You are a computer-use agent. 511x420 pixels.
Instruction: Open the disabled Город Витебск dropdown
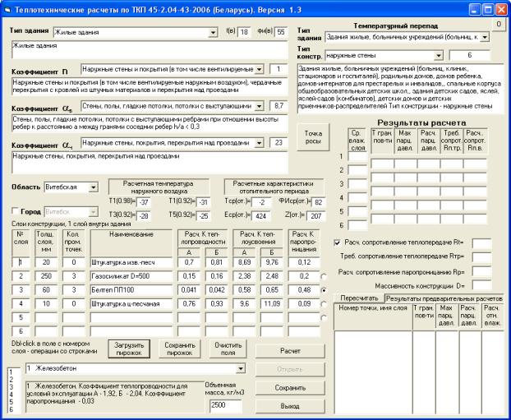93,211
